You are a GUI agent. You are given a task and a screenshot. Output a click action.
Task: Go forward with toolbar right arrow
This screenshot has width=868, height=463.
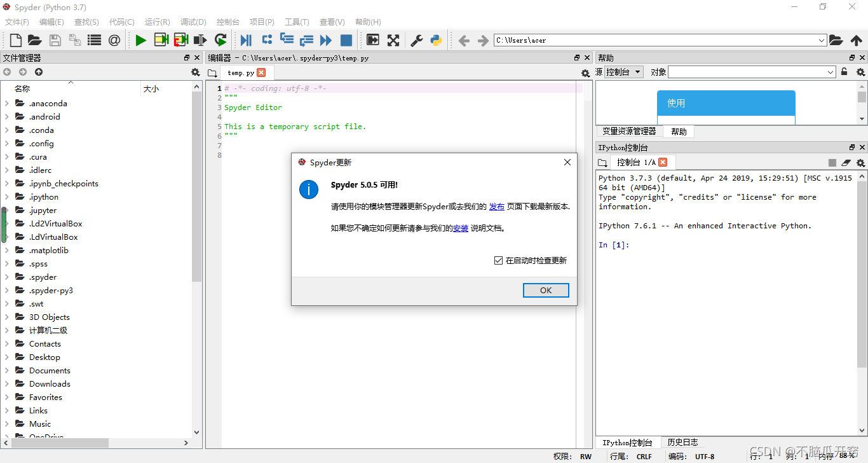pyautogui.click(x=483, y=40)
